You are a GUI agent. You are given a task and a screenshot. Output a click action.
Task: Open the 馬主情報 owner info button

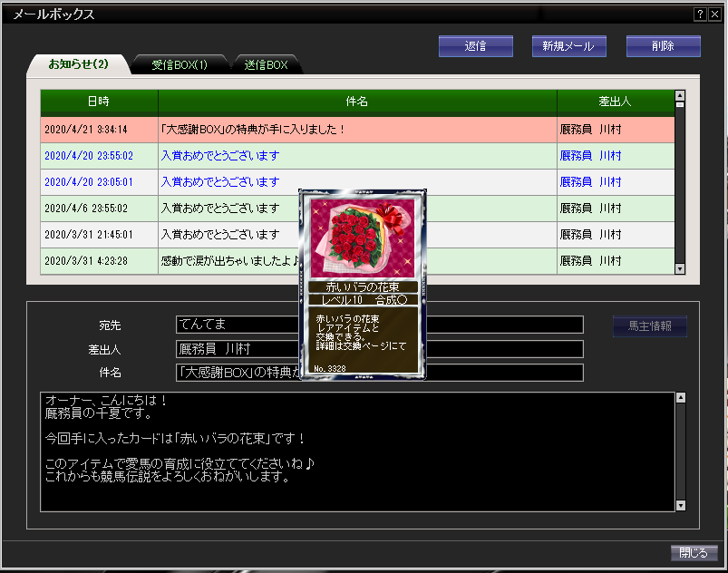click(650, 326)
